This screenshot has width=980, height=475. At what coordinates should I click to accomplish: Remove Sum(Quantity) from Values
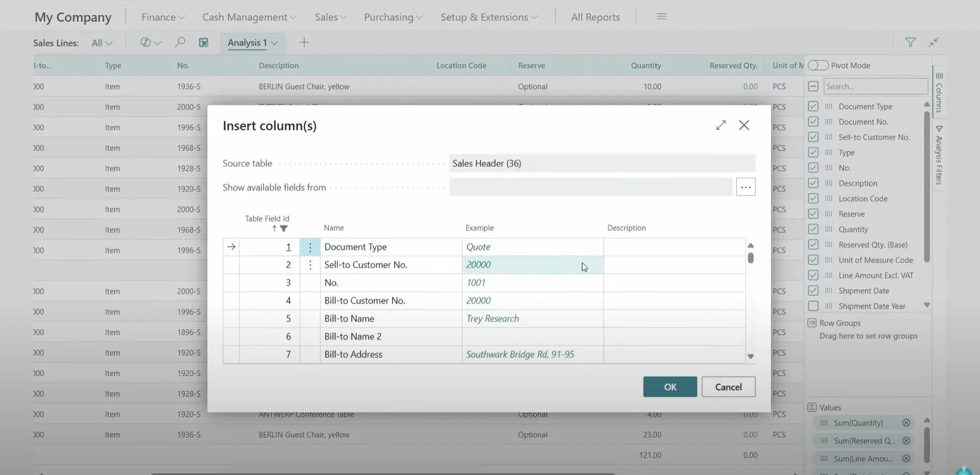(x=906, y=423)
